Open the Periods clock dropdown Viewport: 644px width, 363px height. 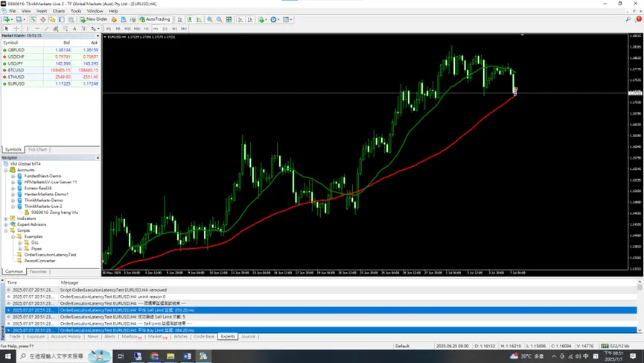(275, 19)
